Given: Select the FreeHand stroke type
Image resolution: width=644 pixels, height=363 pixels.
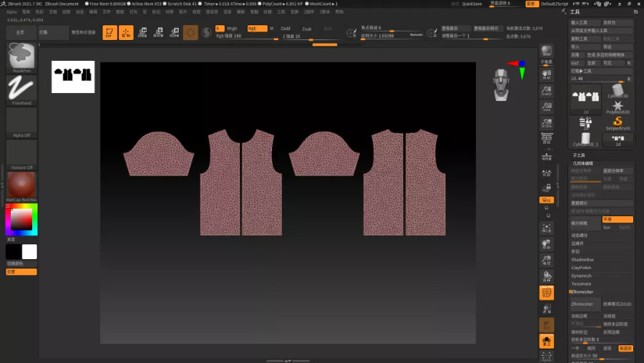Looking at the screenshot, I should [21, 89].
